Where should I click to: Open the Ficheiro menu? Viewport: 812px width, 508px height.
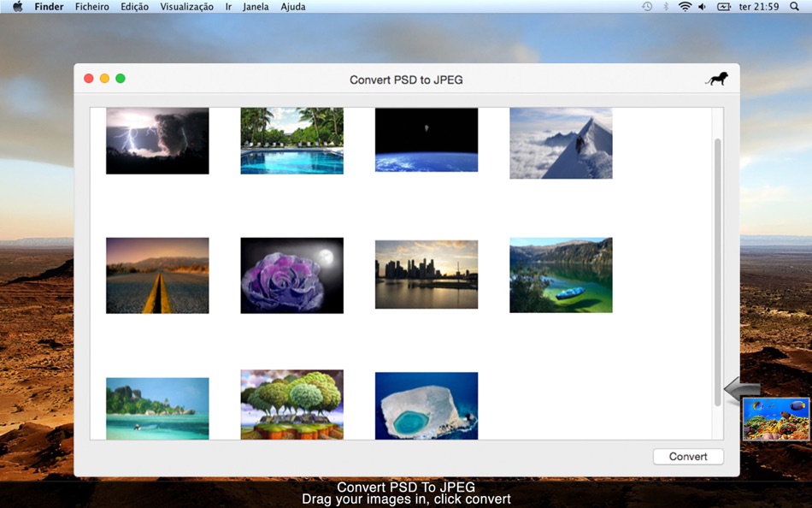coord(92,7)
